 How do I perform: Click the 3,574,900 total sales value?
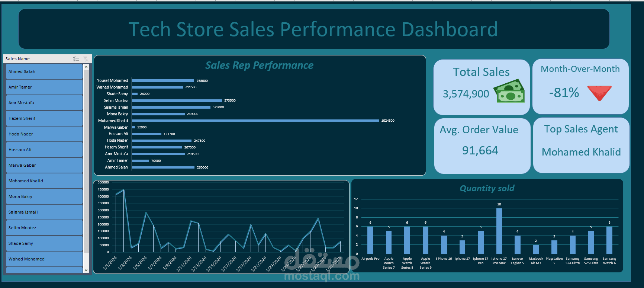point(466,94)
